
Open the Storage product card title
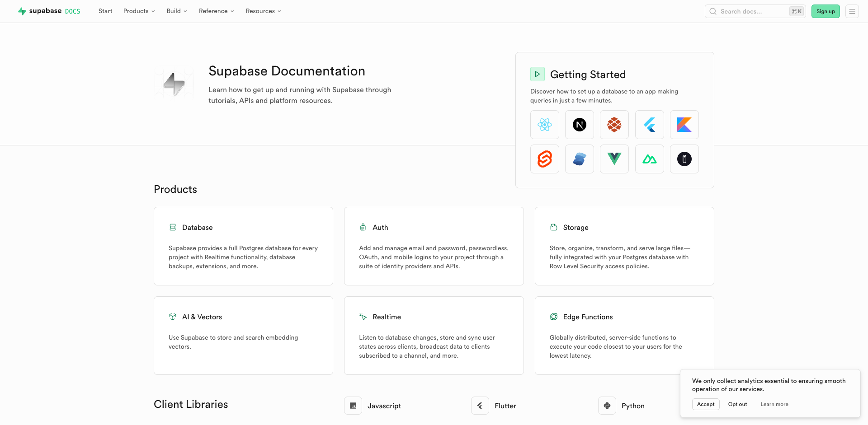coord(576,227)
